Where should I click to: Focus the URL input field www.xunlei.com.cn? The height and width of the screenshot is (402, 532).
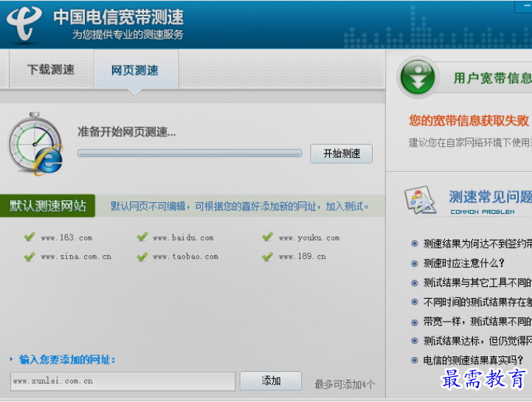tap(122, 381)
